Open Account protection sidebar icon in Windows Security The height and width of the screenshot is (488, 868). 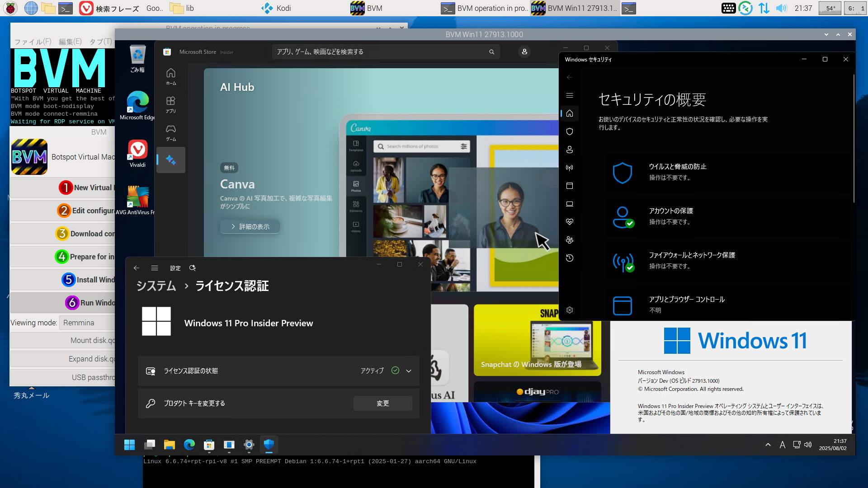pos(570,150)
